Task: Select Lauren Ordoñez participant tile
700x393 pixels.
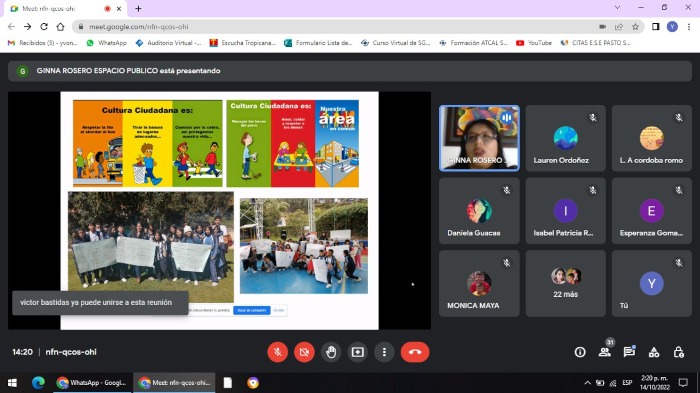Action: (x=565, y=138)
